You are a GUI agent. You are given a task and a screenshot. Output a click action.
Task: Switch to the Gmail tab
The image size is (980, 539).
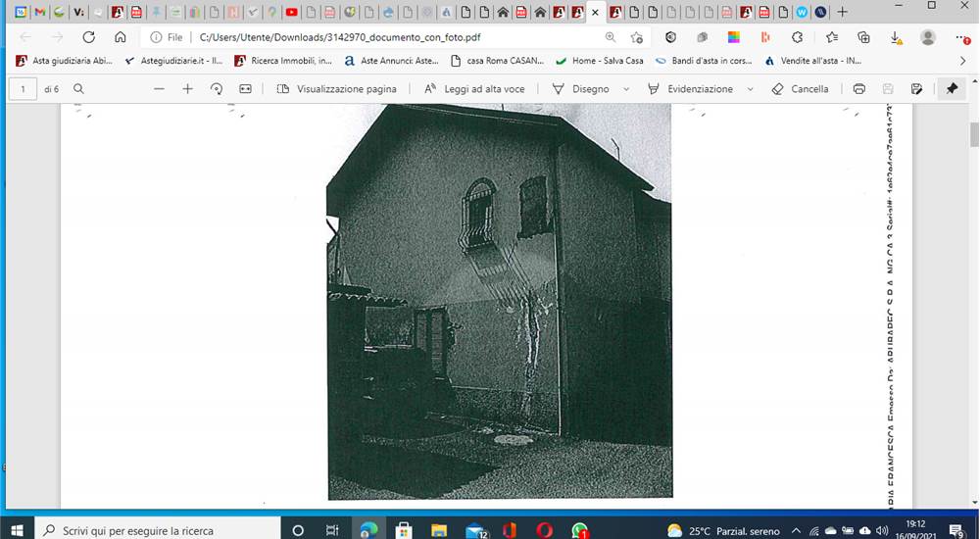click(x=40, y=12)
